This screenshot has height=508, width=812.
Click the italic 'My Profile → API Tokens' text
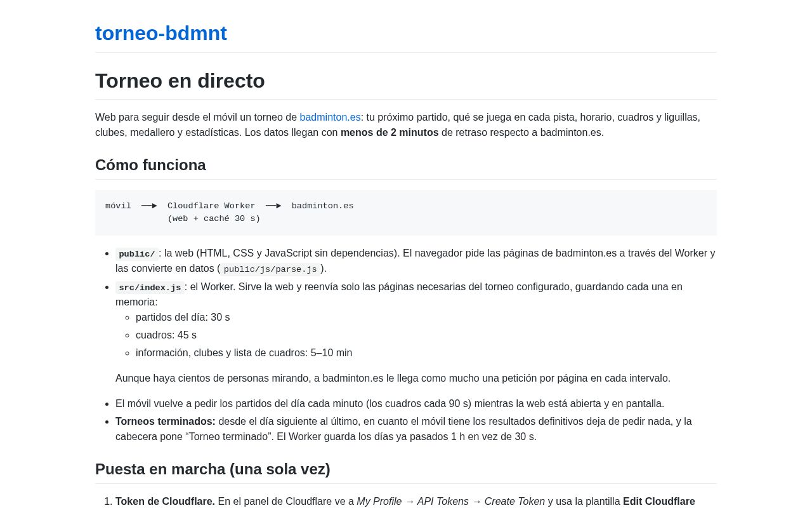click(412, 502)
